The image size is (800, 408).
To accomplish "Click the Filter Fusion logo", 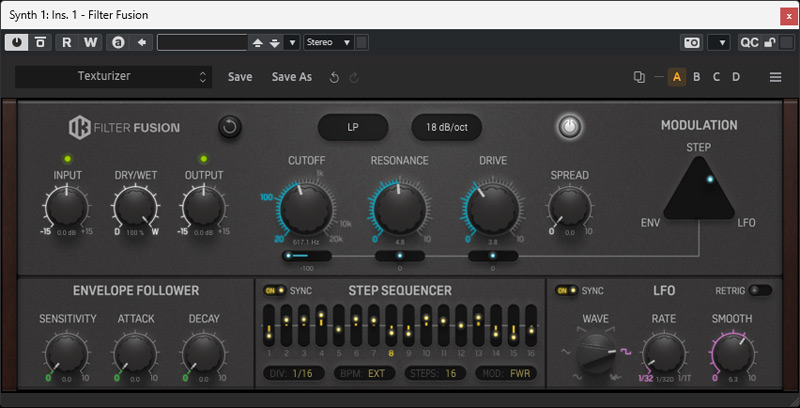I will [124, 128].
